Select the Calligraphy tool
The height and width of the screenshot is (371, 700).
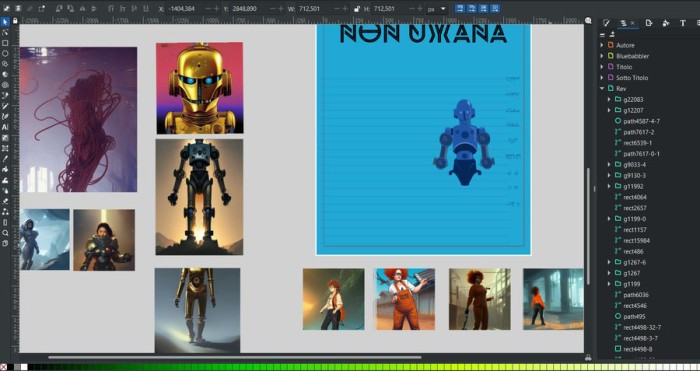pos(5,117)
